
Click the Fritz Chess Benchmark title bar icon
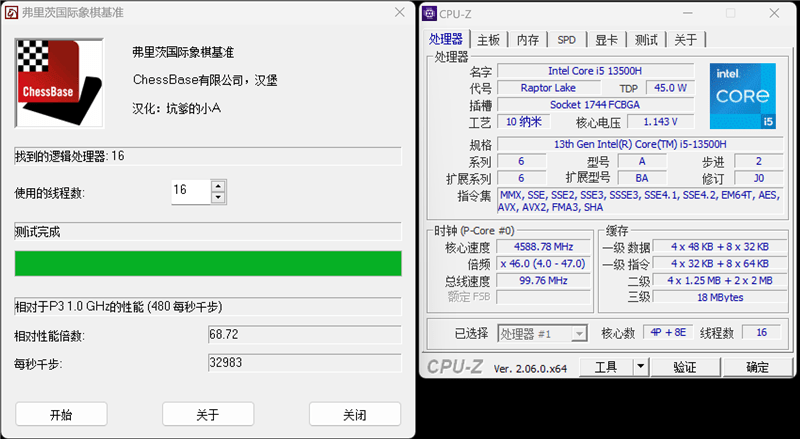[x=11, y=12]
